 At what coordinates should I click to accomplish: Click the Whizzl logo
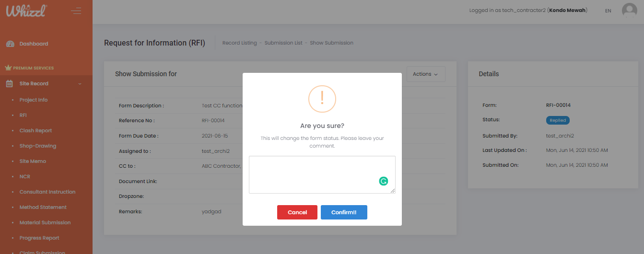point(26,11)
